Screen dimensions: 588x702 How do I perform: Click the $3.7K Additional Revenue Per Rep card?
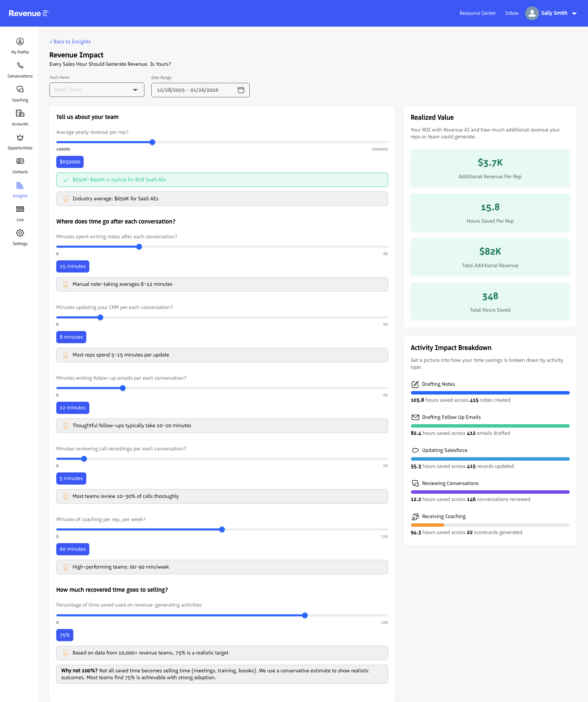(490, 168)
